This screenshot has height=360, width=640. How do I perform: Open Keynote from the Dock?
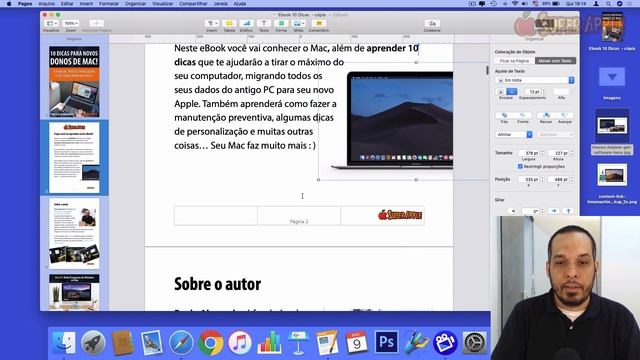click(298, 342)
